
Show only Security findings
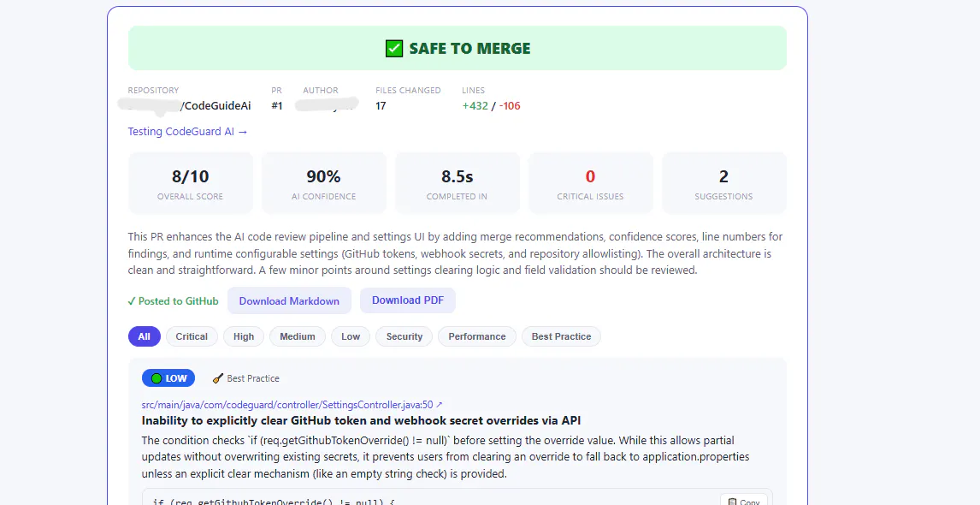coord(404,336)
